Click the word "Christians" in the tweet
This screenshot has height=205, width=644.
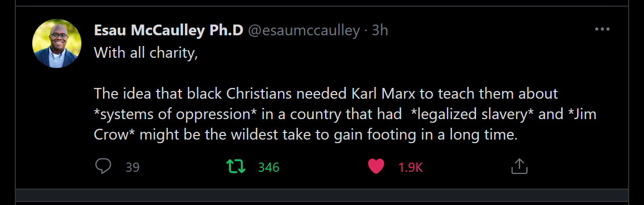[260, 94]
